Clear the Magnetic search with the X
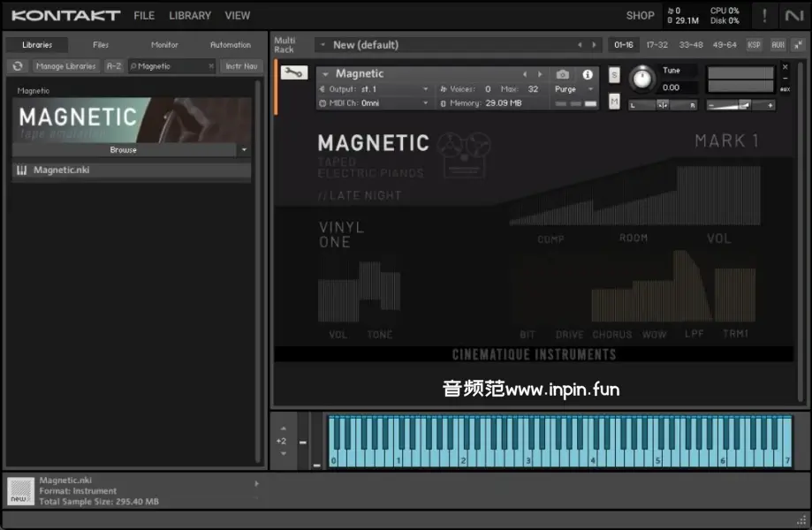Viewport: 812px width, 530px height. pos(211,66)
